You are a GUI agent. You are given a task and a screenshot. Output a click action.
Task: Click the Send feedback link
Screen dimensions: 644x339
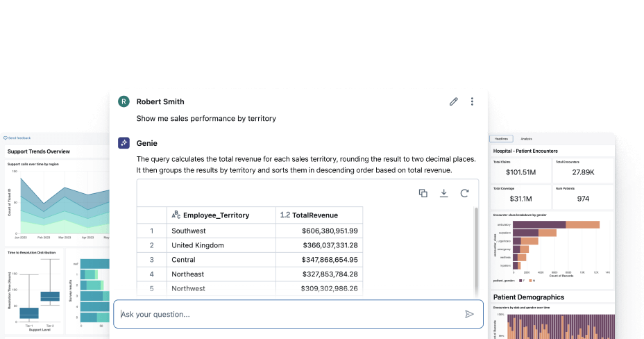pyautogui.click(x=17, y=138)
